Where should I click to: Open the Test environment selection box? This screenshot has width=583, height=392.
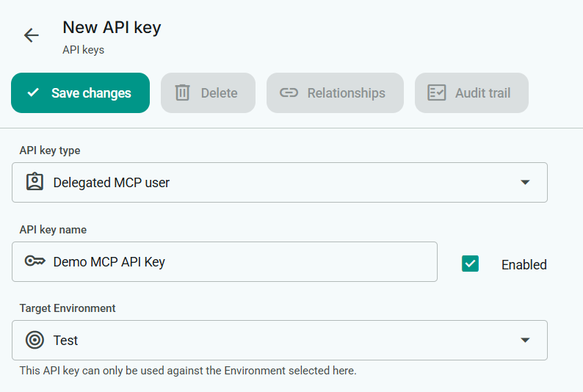tap(279, 340)
